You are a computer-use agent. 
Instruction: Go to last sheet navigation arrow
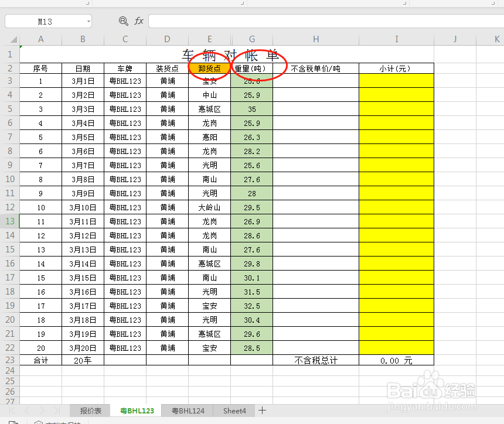click(x=57, y=411)
